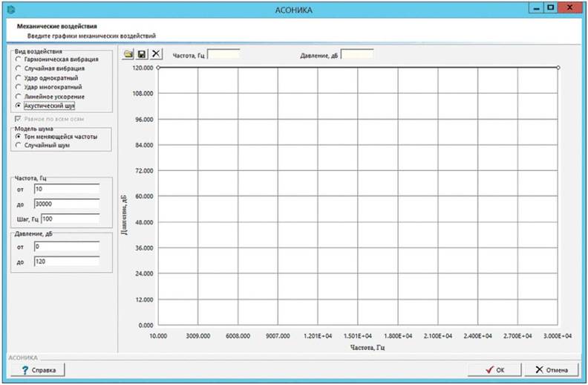Open graph file with folder icon

coord(128,54)
